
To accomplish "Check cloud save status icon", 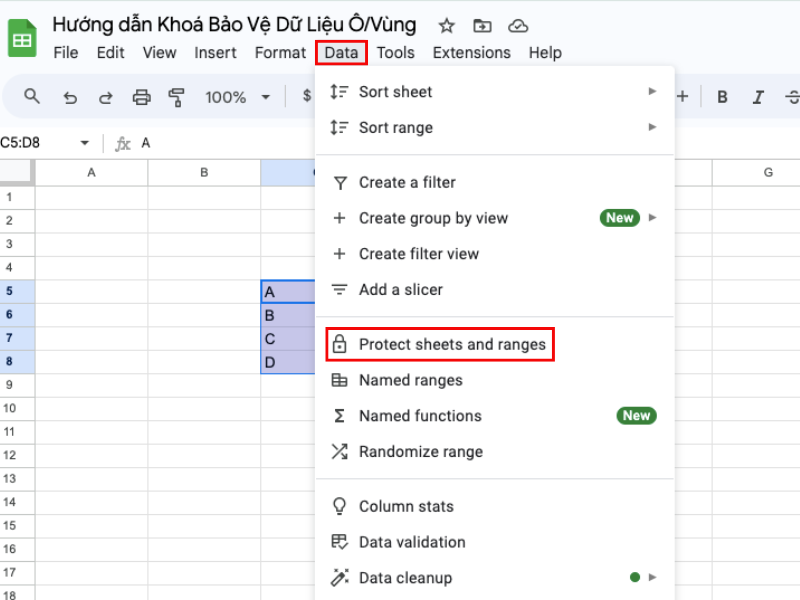I will tap(517, 25).
